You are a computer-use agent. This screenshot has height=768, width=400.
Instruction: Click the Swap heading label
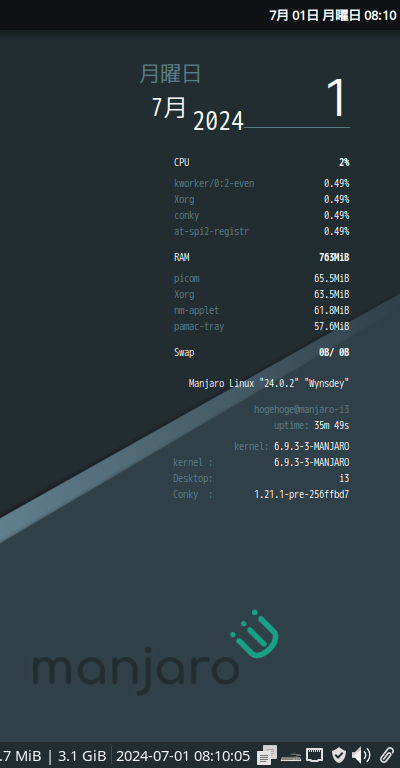(x=184, y=353)
